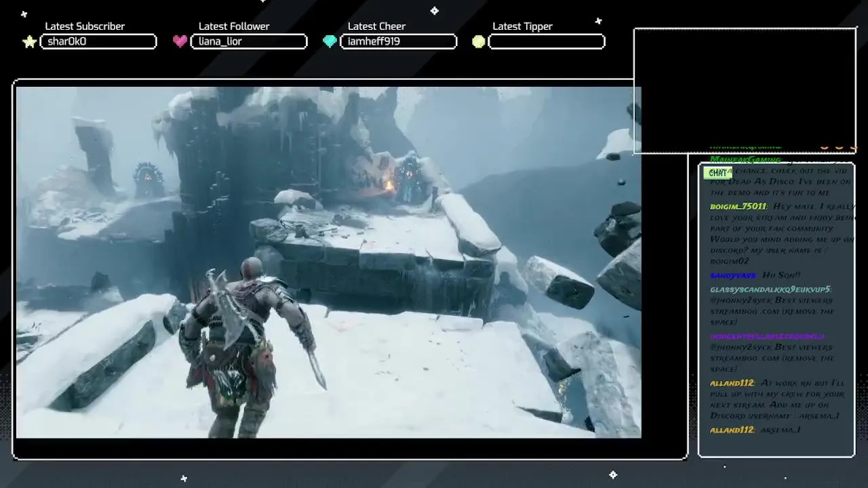This screenshot has width=868, height=488.
Task: Click the Latest Tipper label
Action: [x=522, y=26]
